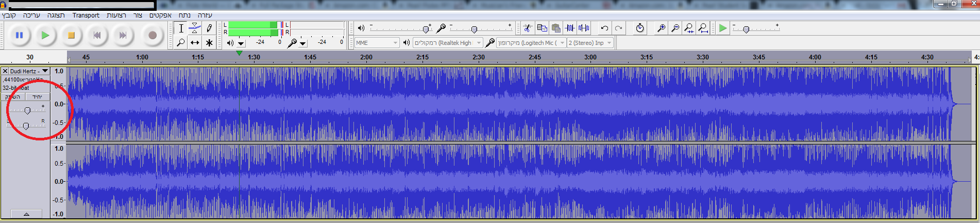Collapse the track with the bottom arrow button
Screen dimensions: 980x223
[26, 214]
